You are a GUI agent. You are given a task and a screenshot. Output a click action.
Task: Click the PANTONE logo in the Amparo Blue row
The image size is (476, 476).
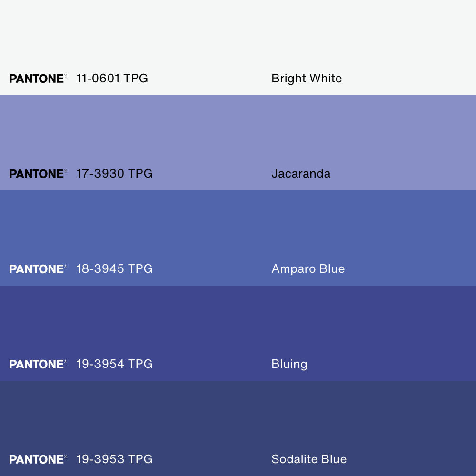click(38, 269)
